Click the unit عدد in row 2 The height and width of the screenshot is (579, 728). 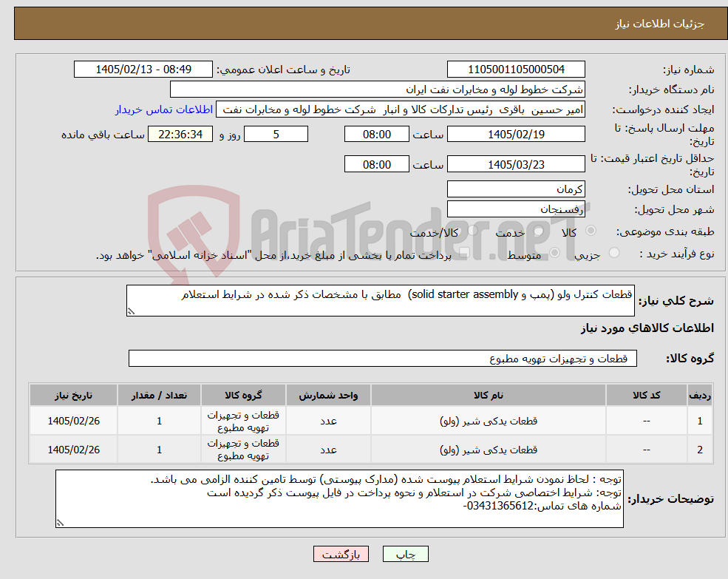click(x=328, y=450)
